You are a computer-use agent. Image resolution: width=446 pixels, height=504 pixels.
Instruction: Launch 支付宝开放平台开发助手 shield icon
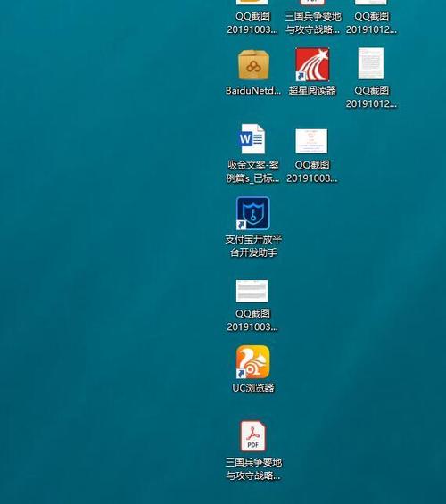click(x=253, y=213)
